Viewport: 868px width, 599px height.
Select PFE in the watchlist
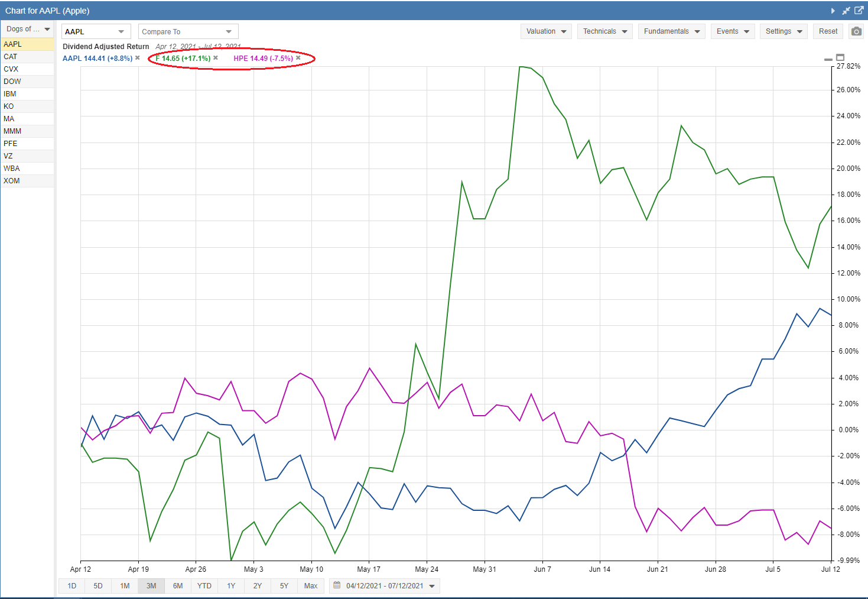(x=27, y=144)
